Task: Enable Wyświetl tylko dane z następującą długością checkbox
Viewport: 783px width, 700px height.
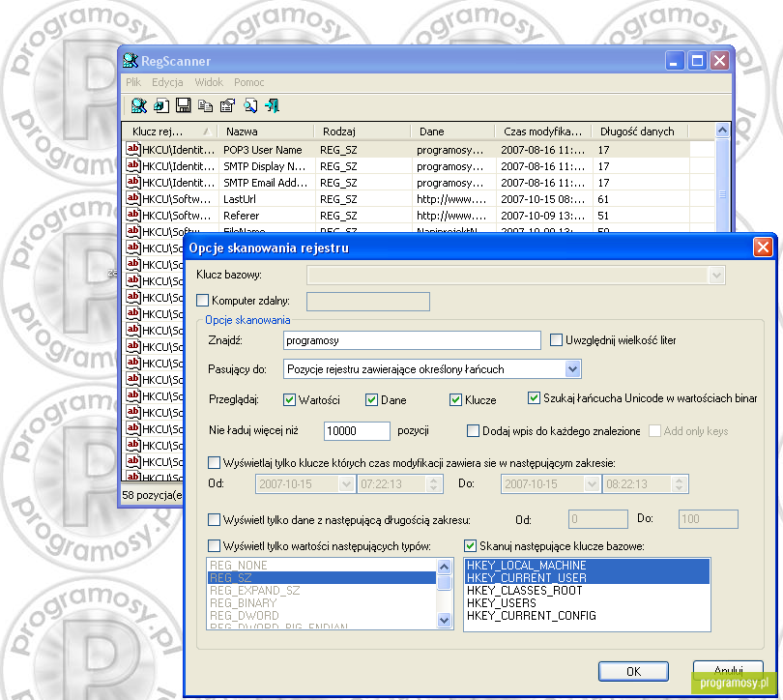Action: pyautogui.click(x=214, y=520)
